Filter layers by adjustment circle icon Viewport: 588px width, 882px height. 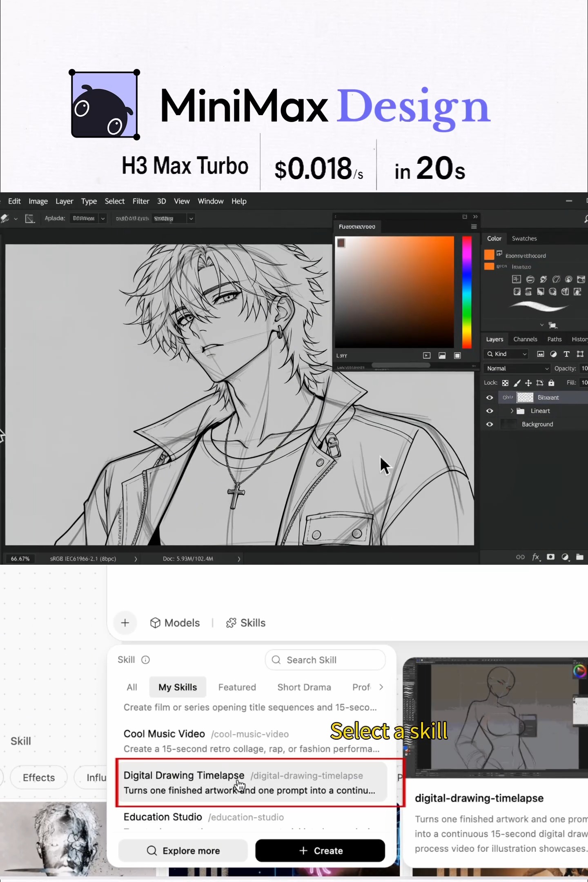coord(554,354)
